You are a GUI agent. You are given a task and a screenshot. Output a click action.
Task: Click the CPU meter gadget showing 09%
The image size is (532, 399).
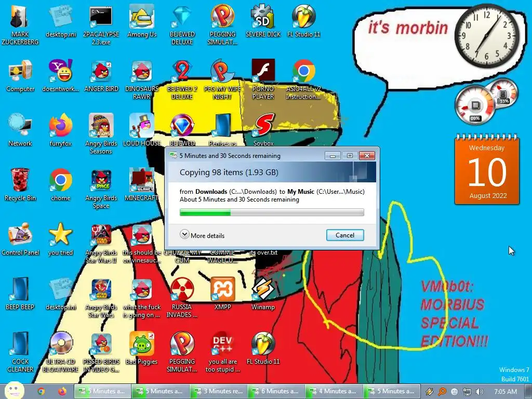pos(475,105)
